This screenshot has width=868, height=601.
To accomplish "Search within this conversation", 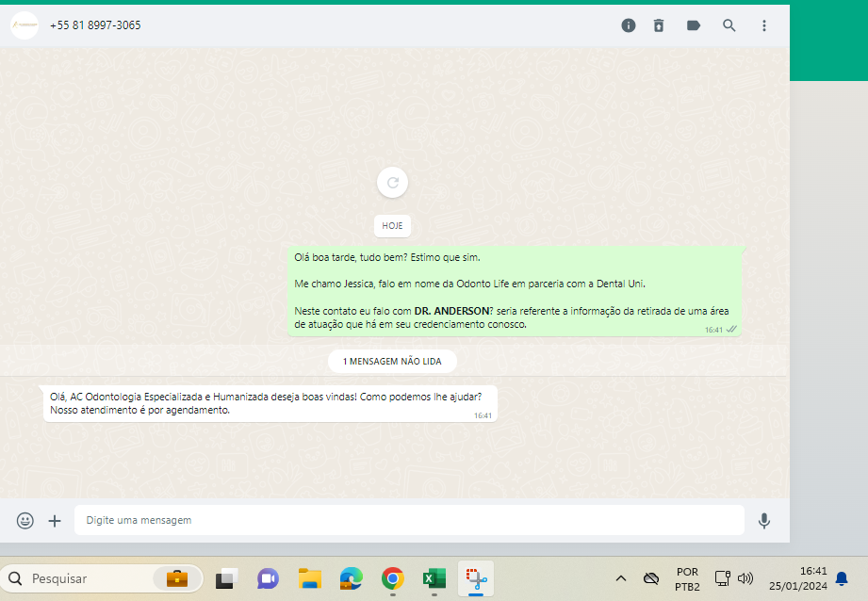I will pos(729,25).
